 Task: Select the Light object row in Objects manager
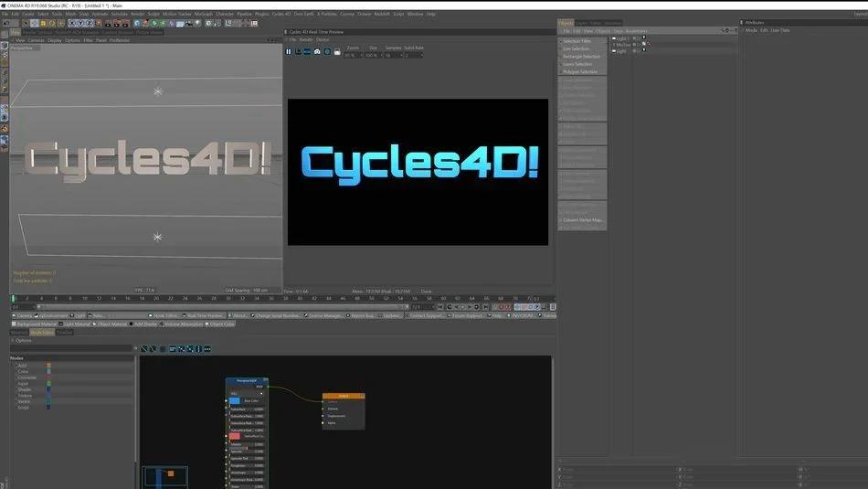click(621, 51)
